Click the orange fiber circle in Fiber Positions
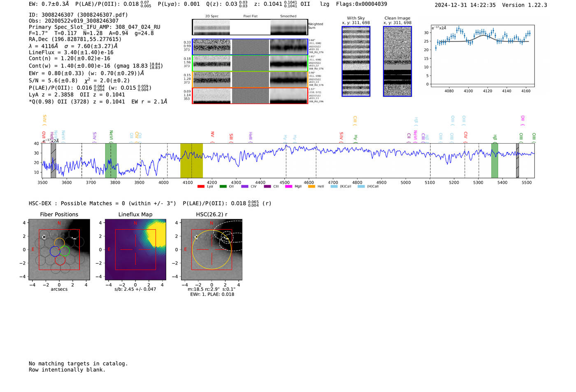This screenshot has height=392, width=576. (x=60, y=243)
